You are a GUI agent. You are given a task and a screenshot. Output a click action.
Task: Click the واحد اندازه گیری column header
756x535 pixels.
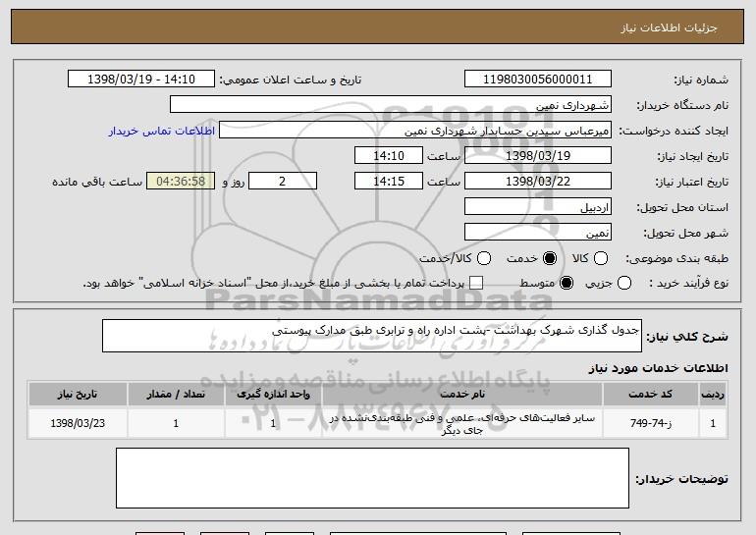pos(273,395)
